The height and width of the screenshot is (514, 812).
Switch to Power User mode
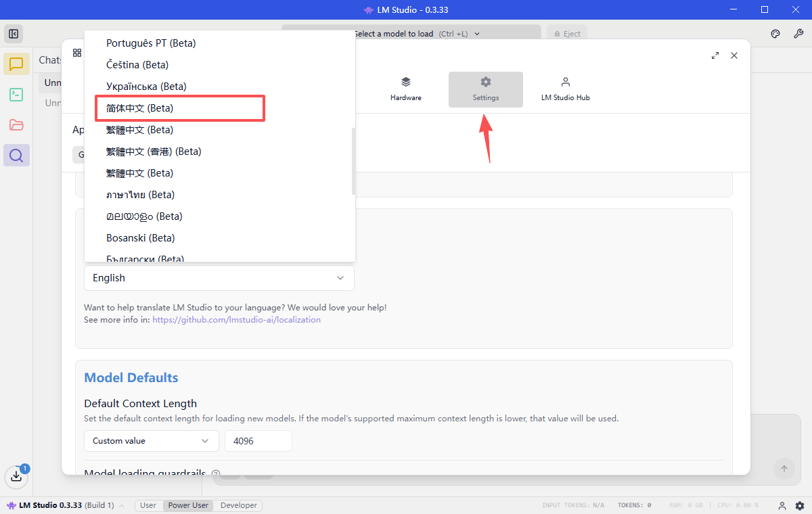[x=188, y=505]
